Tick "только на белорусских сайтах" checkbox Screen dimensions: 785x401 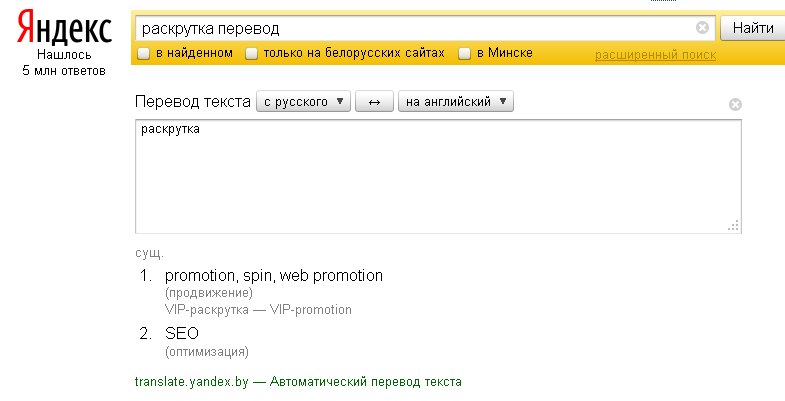[252, 53]
